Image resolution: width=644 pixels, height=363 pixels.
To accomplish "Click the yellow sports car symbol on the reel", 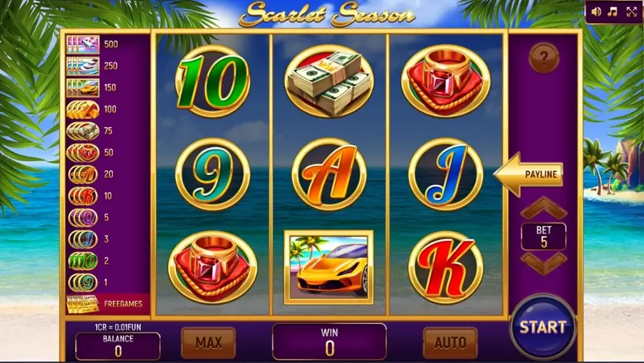I will (x=329, y=267).
